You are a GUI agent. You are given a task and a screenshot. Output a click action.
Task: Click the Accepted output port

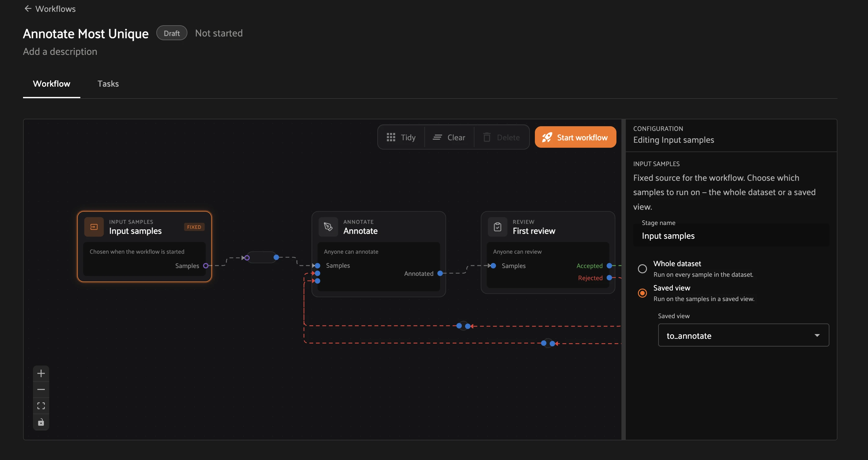(x=609, y=266)
